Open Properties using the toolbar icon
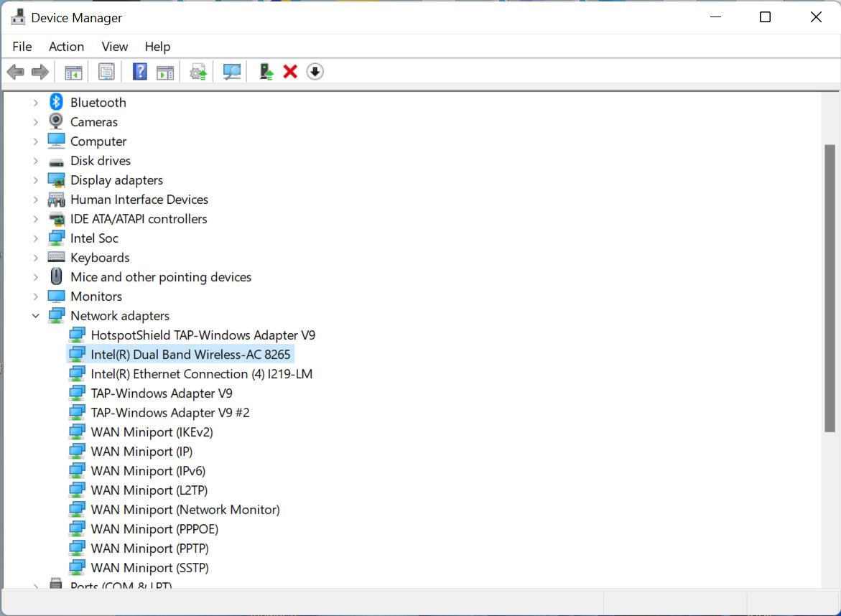The image size is (841, 616). tap(107, 72)
